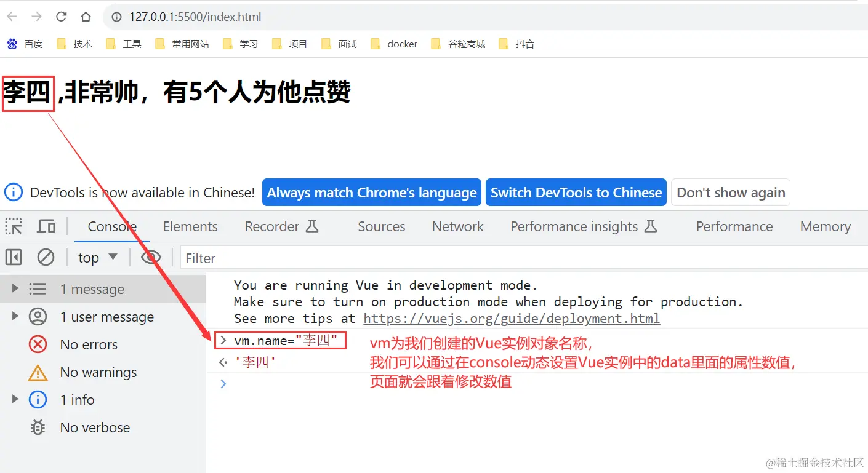Toggle the console sidebar panel icon
The image size is (868, 473).
coord(14,257)
